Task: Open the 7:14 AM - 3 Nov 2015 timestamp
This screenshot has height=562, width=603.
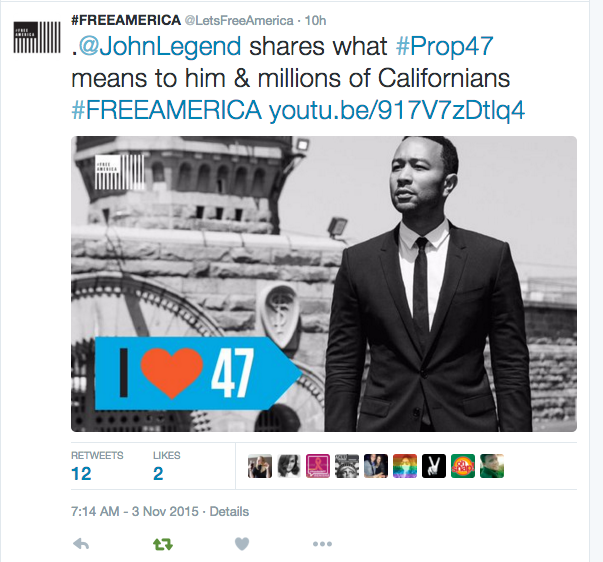Action: coord(135,512)
